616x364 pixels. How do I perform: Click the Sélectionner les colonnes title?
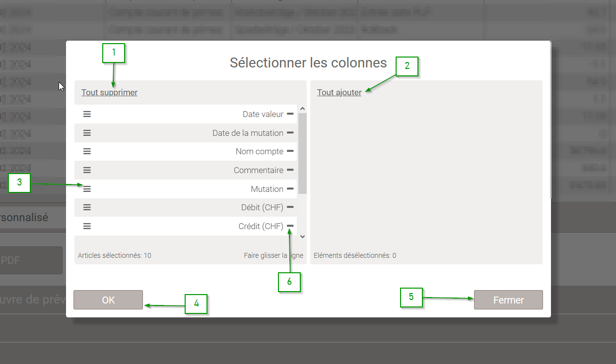coord(308,62)
